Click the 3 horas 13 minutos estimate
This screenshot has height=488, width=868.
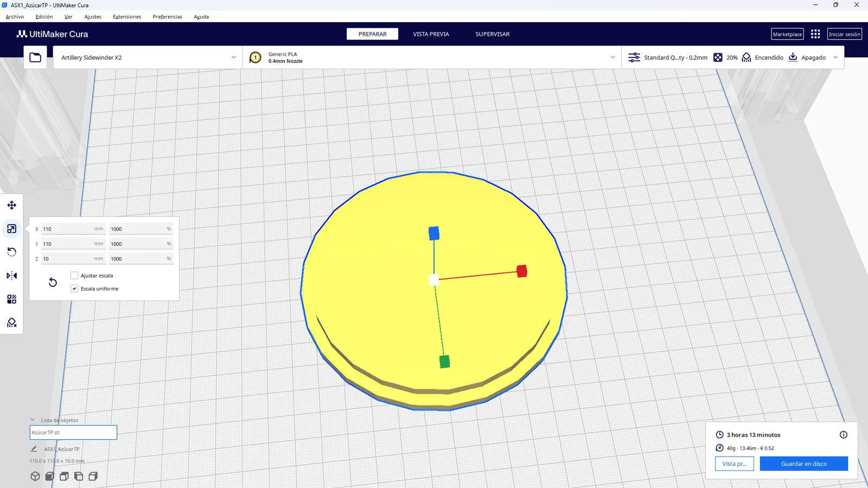tap(754, 435)
